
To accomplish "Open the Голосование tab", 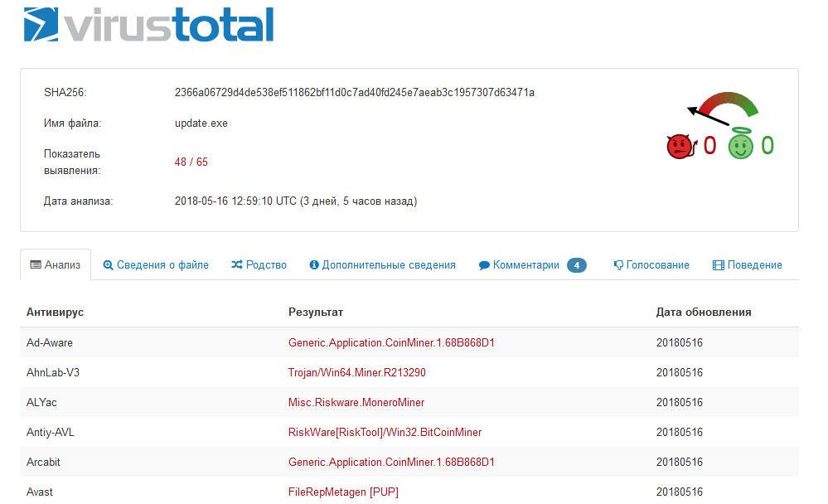I will [x=651, y=265].
